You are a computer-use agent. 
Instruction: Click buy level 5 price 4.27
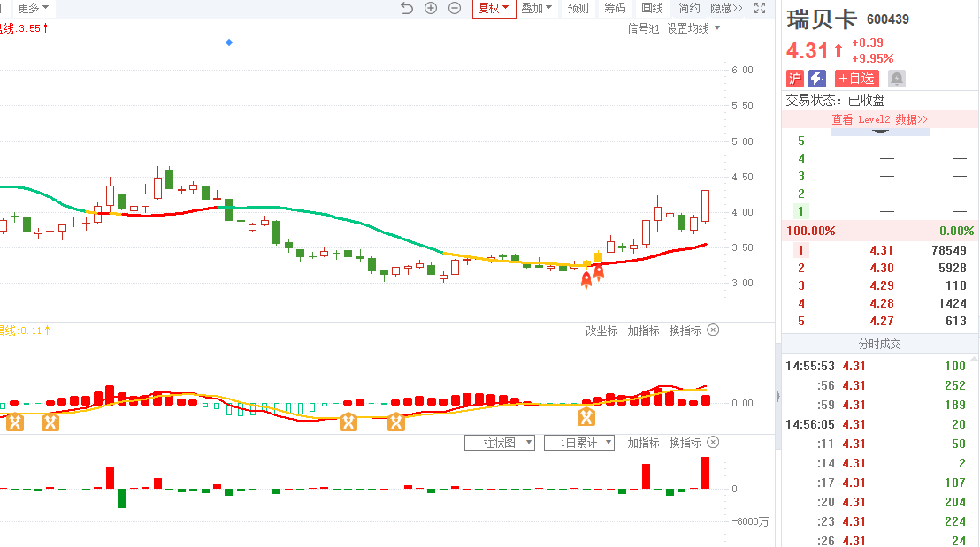pyautogui.click(x=881, y=321)
